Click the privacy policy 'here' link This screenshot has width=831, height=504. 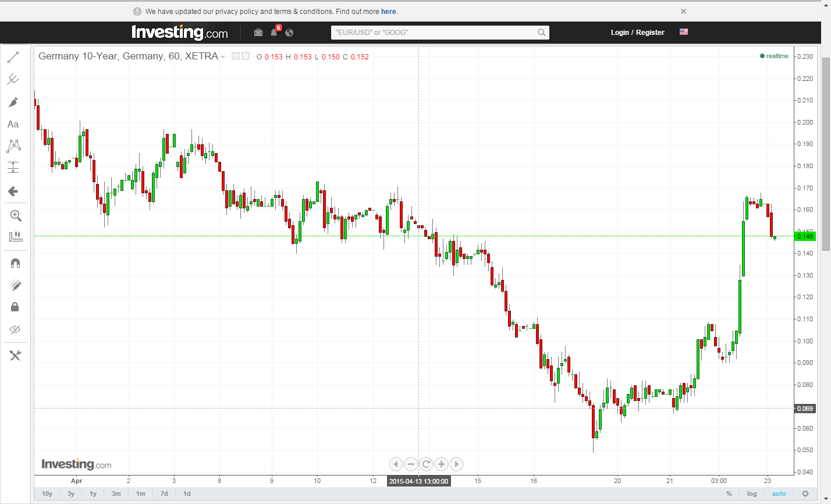tap(389, 11)
